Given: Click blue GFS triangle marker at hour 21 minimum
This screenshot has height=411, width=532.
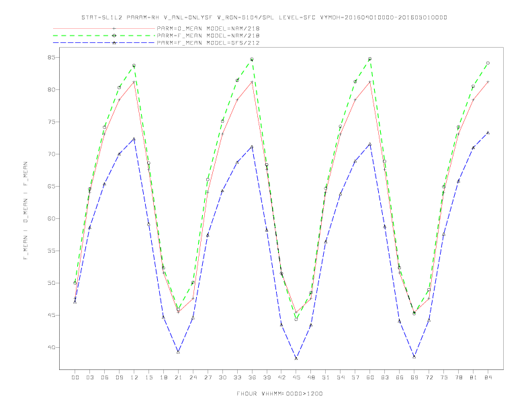Looking at the screenshot, I should pos(178,353).
